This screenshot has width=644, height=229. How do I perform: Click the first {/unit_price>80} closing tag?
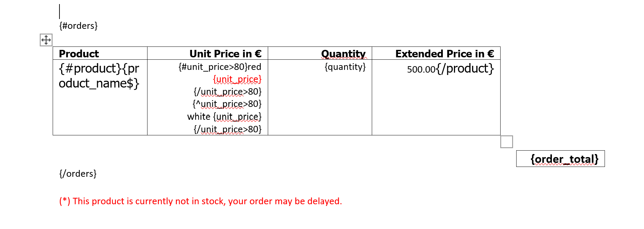point(228,92)
